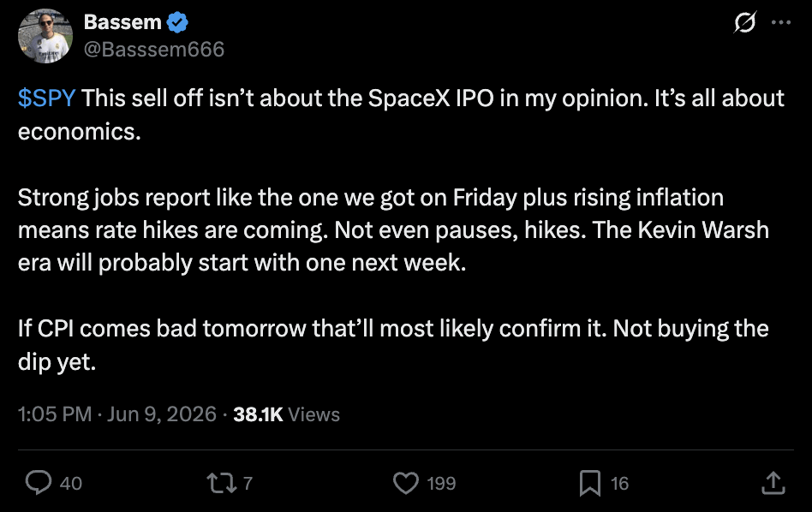Select the paragraph mentioning Kevin Warsh era
This screenshot has height=512, width=812.
click(393, 229)
